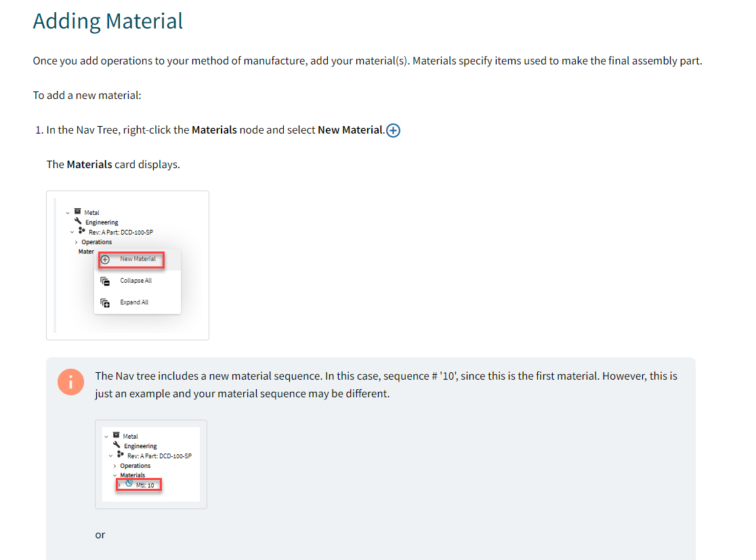
Task: Click the Expand All stacked-plus icon
Action: click(x=105, y=302)
